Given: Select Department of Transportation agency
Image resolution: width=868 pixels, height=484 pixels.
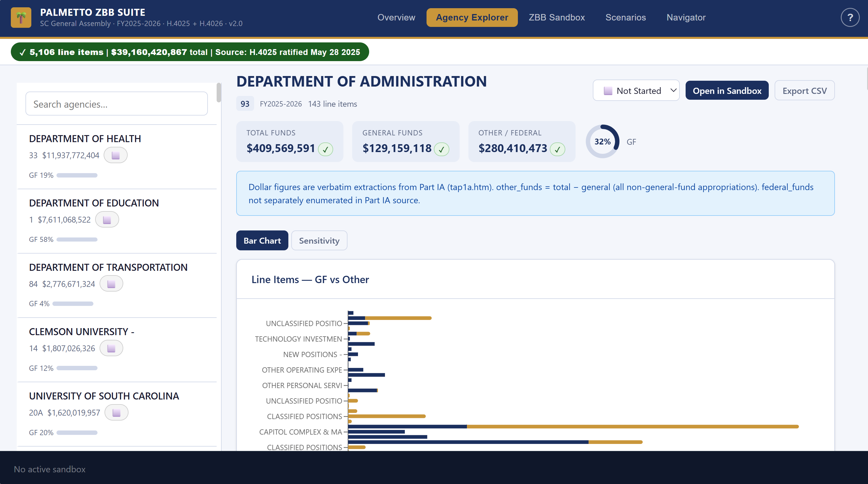Looking at the screenshot, I should pyautogui.click(x=117, y=285).
